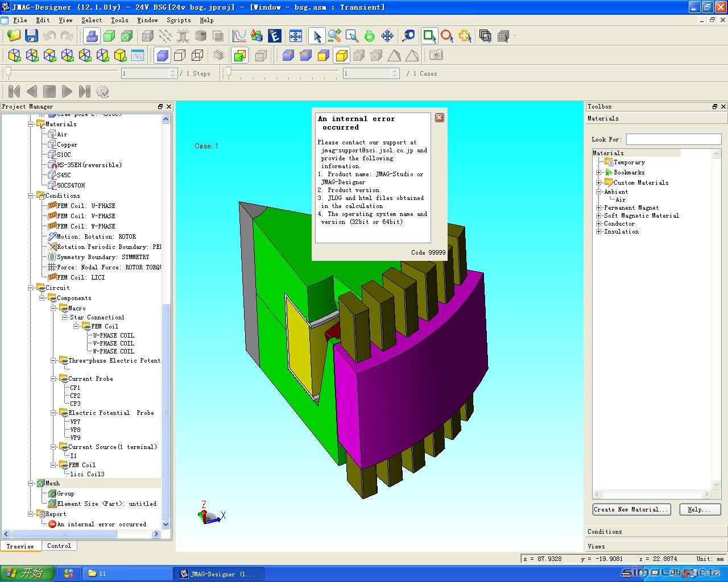The image size is (728, 582).
Task: Toggle the green cube view button
Action: [x=109, y=36]
